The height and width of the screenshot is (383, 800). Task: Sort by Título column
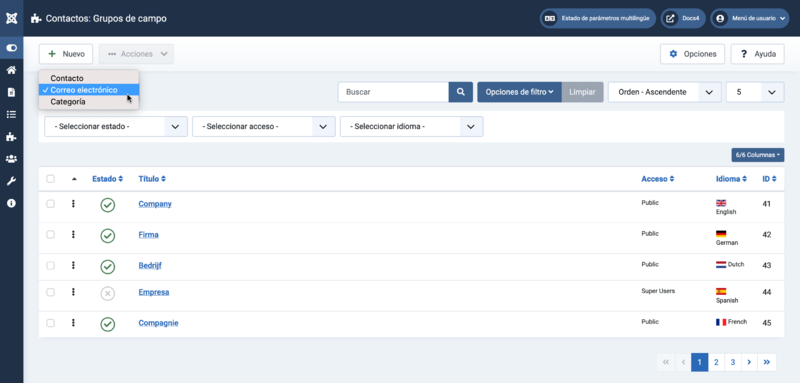point(152,179)
